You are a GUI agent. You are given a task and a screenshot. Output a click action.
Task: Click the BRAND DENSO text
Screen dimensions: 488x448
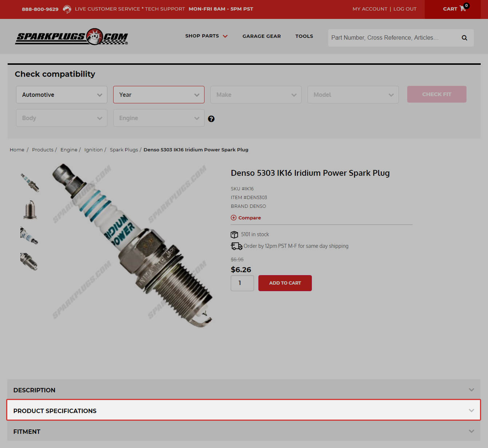coord(249,206)
